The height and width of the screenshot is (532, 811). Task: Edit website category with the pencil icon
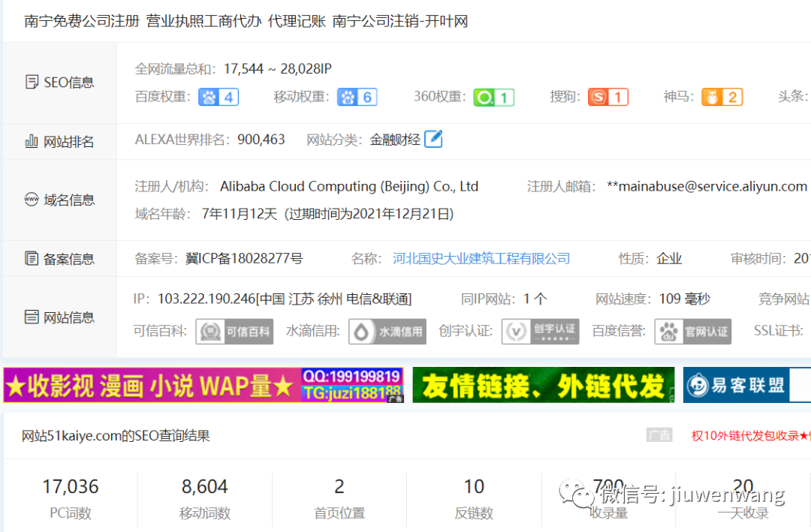coord(433,139)
